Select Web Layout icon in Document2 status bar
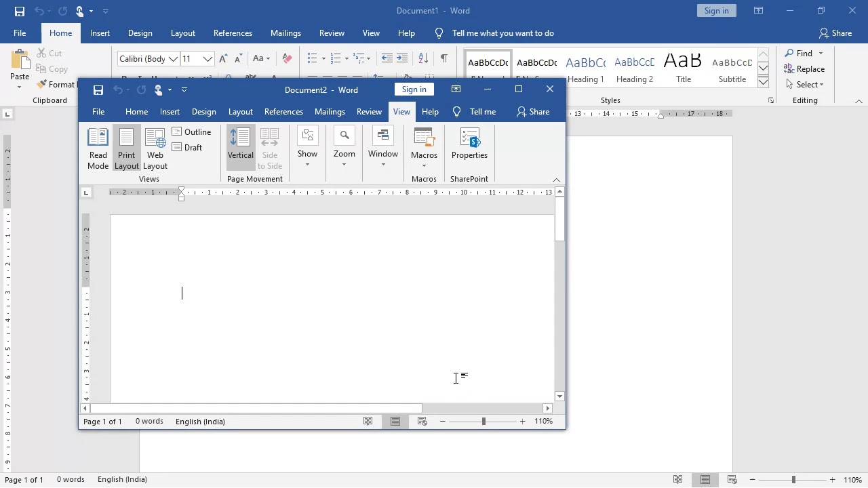Image resolution: width=868 pixels, height=488 pixels. tap(422, 422)
